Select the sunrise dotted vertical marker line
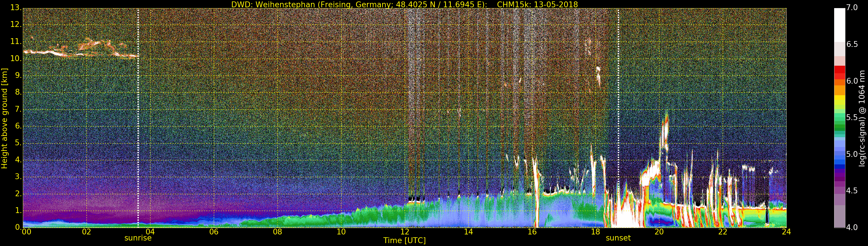 pos(138,118)
